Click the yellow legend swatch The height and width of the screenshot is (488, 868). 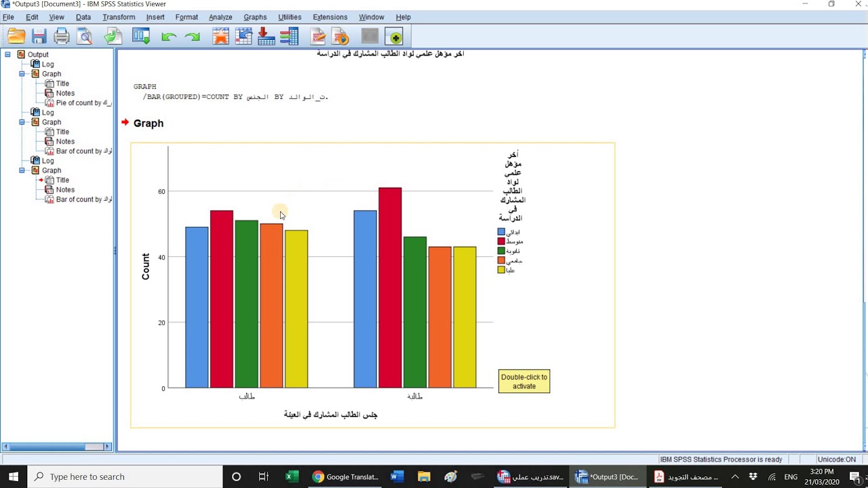(x=501, y=270)
